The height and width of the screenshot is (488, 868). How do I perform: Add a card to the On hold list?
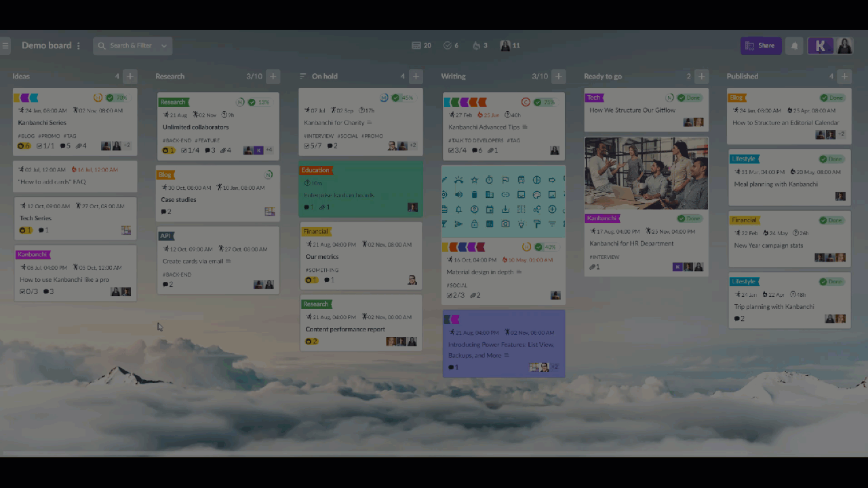click(x=416, y=77)
